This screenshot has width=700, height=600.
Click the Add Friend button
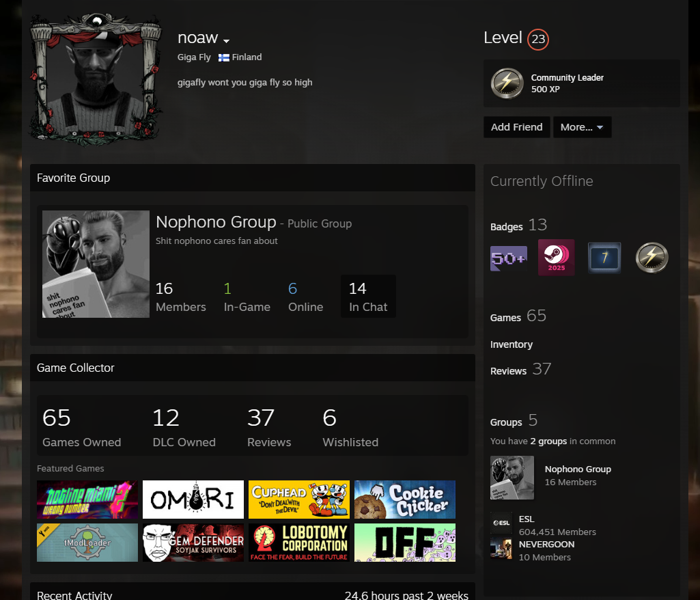[x=516, y=127]
